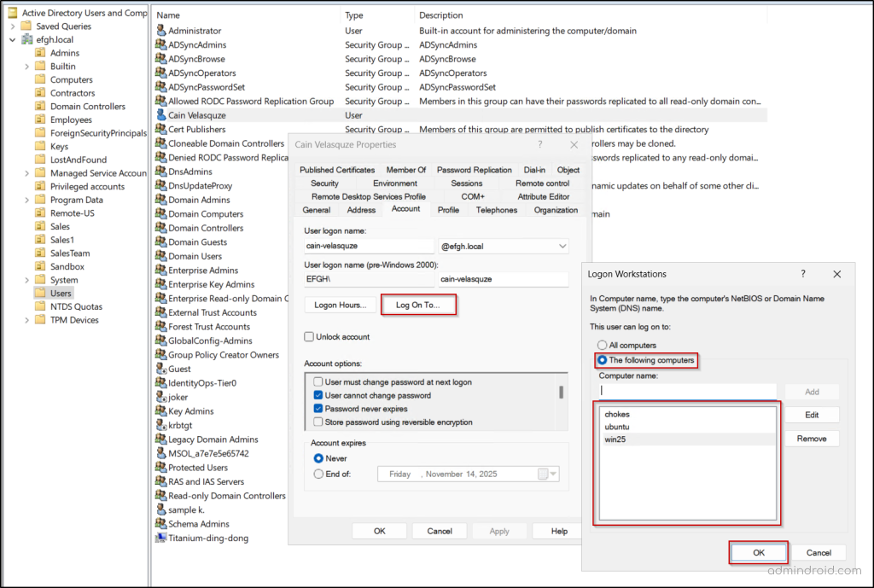Click the Computer name input field
This screenshot has height=588, width=874.
[x=687, y=391]
